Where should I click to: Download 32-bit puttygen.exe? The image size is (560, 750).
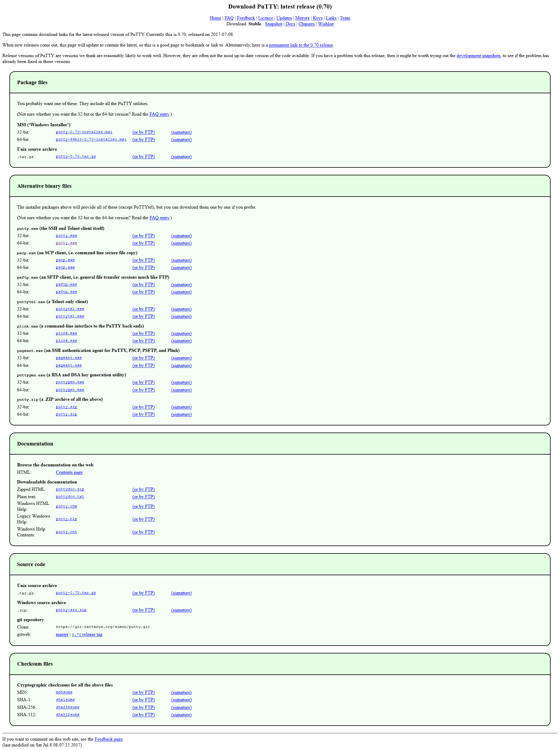pos(70,382)
